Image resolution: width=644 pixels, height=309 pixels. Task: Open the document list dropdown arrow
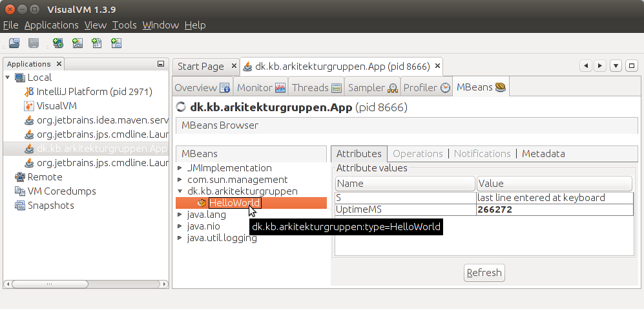pos(616,66)
